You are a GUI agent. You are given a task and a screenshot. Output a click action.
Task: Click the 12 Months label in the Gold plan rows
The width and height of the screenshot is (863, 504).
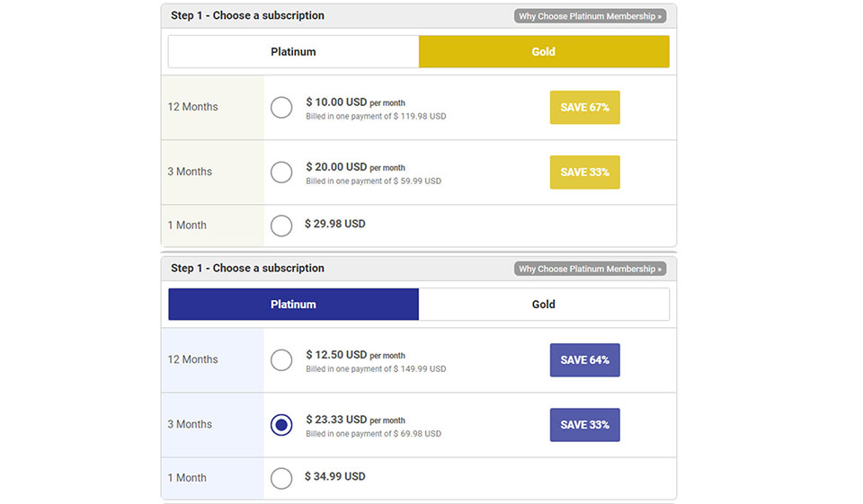[x=192, y=107]
